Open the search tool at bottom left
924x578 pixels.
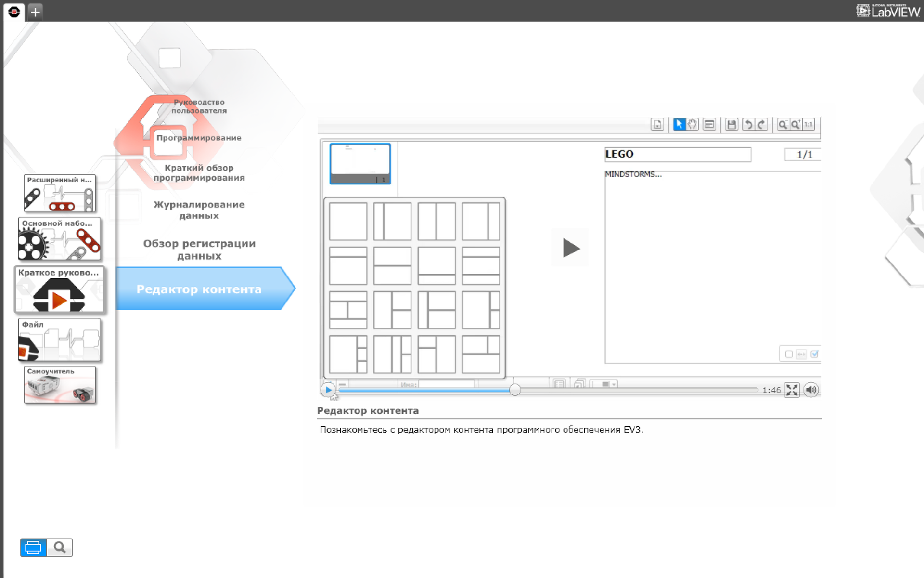(x=60, y=548)
